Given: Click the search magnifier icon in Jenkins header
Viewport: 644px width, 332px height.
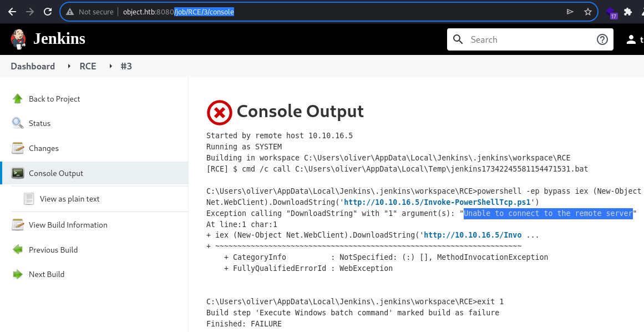Looking at the screenshot, I should click(458, 39).
